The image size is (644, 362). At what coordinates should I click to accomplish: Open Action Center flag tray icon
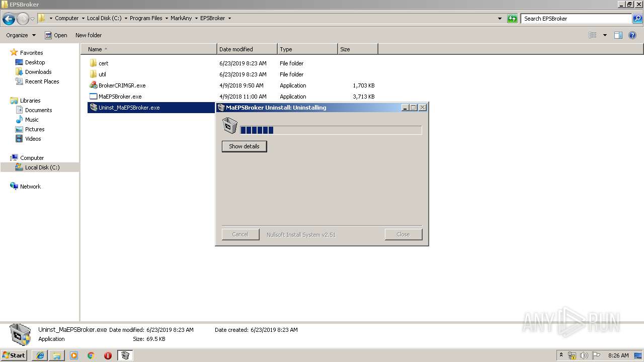(x=596, y=355)
